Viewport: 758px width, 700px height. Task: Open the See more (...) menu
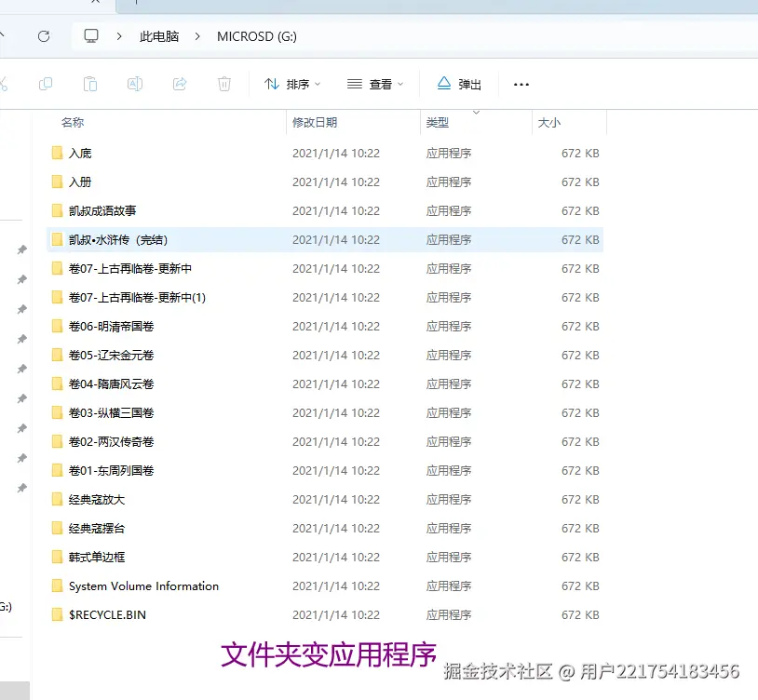pyautogui.click(x=521, y=83)
